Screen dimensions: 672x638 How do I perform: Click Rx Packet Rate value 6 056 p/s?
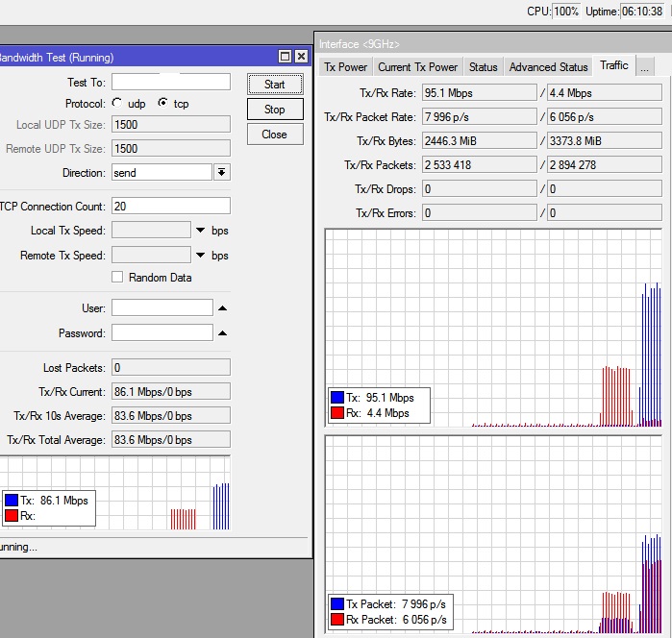point(605,116)
